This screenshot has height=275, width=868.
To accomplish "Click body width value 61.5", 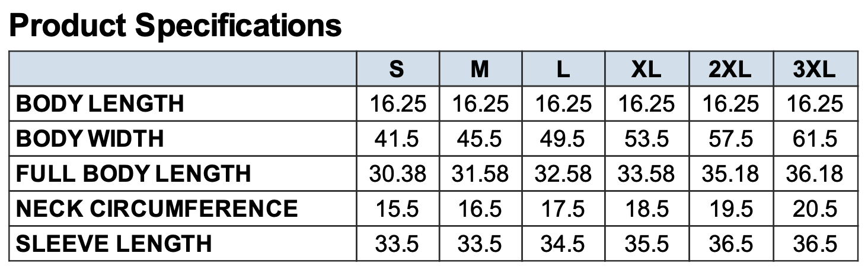I will click(814, 139).
